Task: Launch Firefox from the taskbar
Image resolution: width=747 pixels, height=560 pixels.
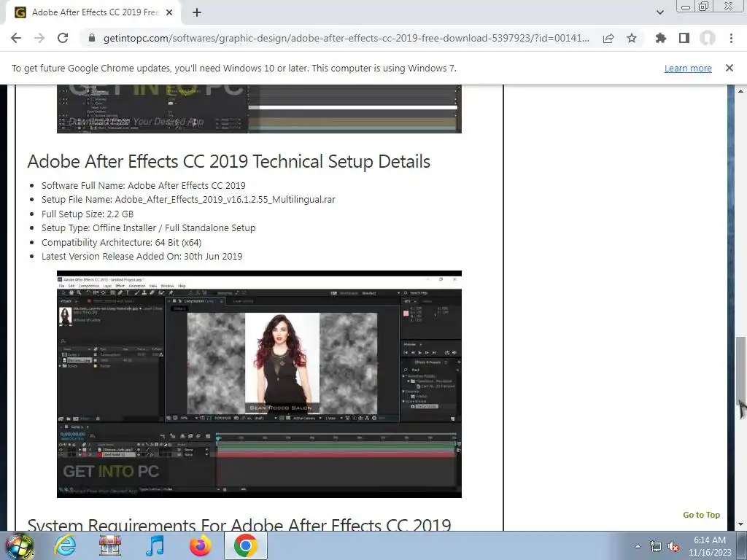Action: (201, 545)
